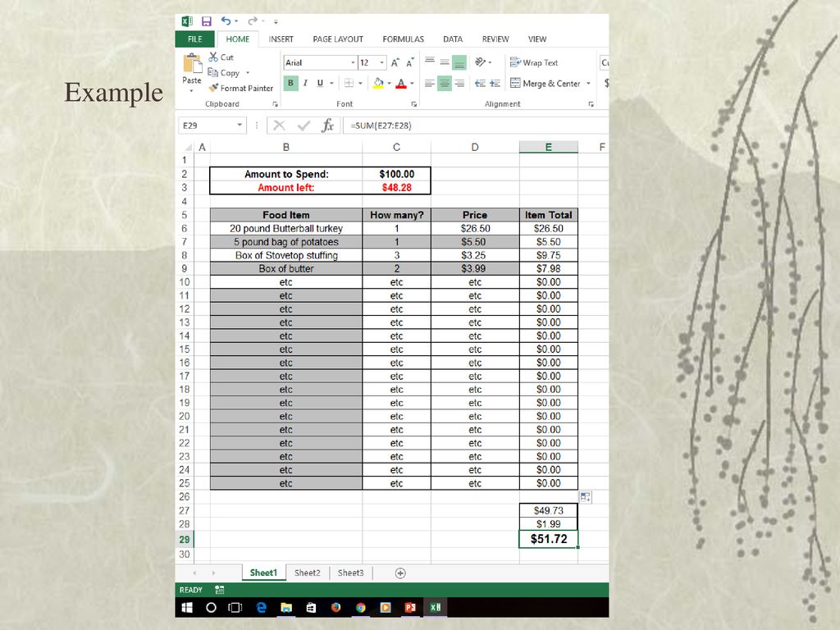Click the green FILE button
840x630 pixels.
(194, 39)
